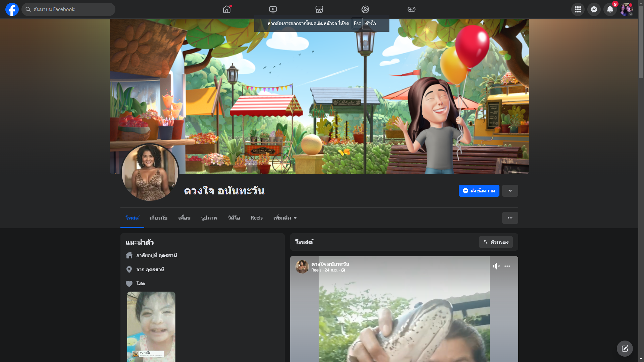
Task: Expand the เพิ่มเติม dropdown tab
Action: click(x=285, y=218)
